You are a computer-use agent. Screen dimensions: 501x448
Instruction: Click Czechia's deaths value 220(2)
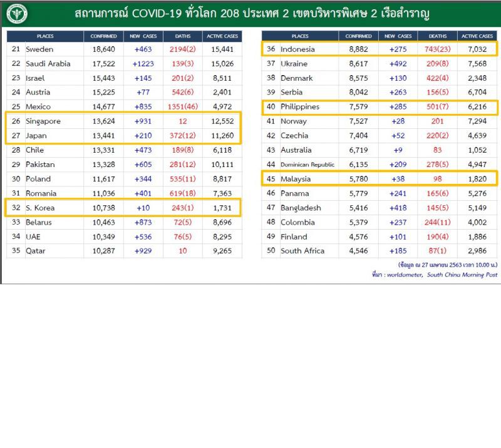[437, 136]
